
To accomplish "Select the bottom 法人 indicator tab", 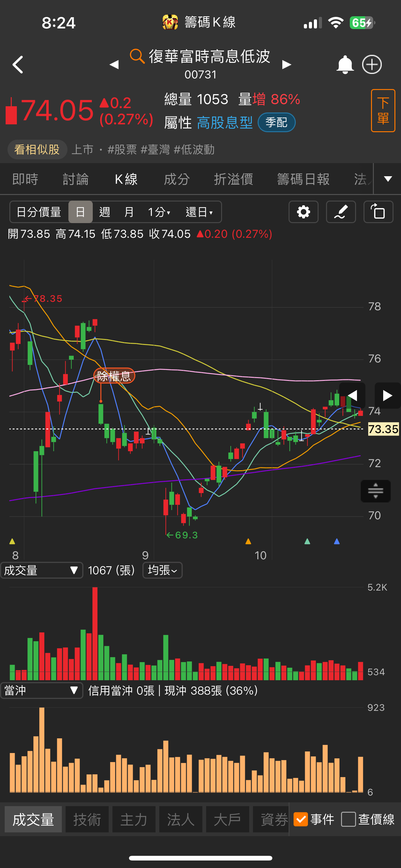I will [181, 819].
